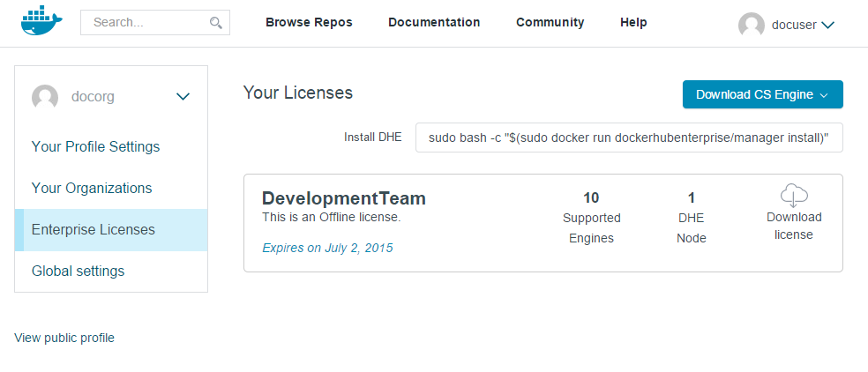
Task: Click the View public profile link
Action: click(x=64, y=338)
